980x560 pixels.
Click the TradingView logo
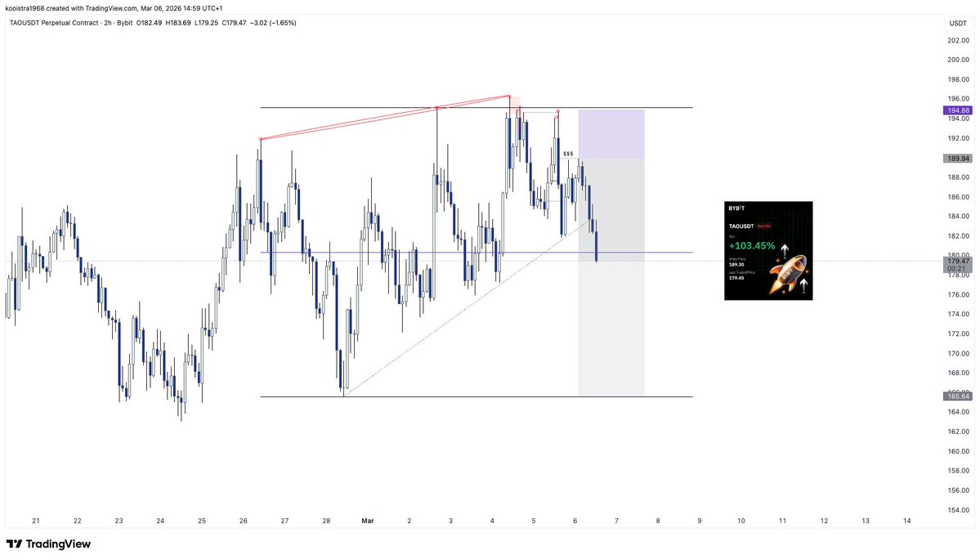coord(49,544)
